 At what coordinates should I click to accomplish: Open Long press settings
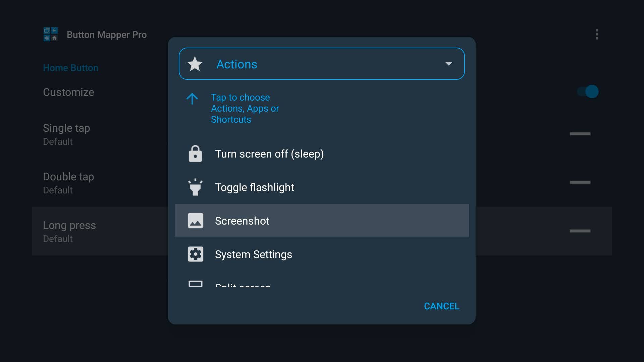[69, 231]
